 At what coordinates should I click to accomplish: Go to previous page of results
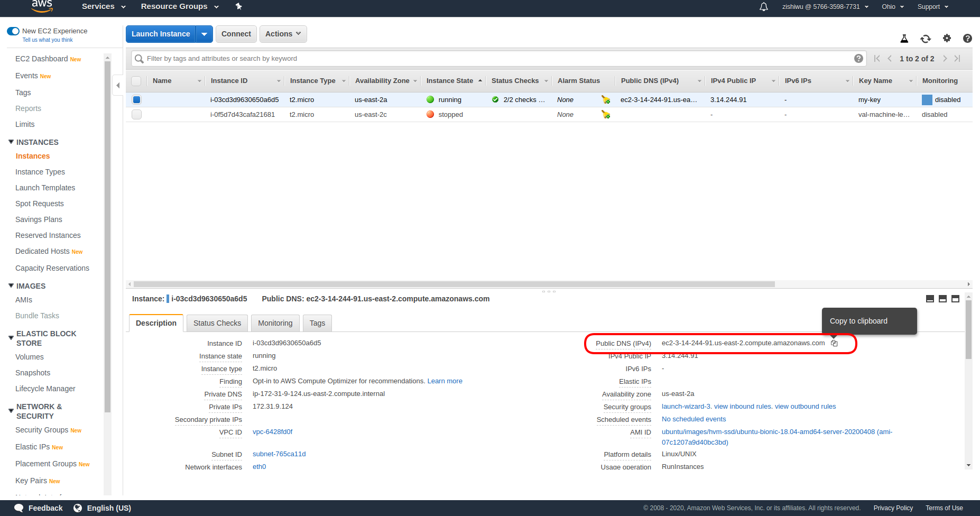tap(890, 59)
